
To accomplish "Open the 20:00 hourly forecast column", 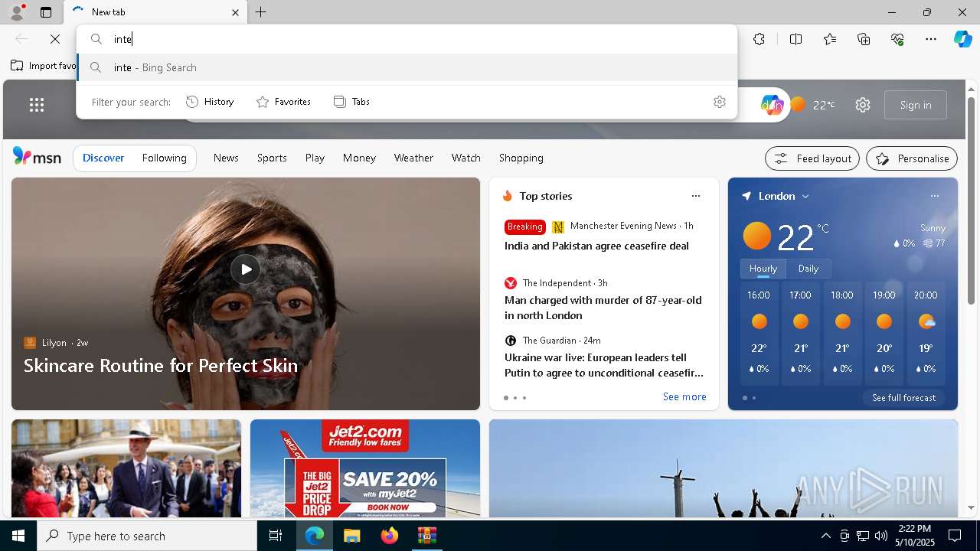I will tap(926, 334).
